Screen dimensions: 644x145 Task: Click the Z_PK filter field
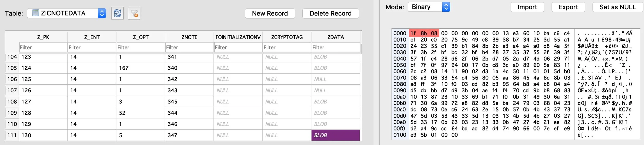click(x=43, y=47)
